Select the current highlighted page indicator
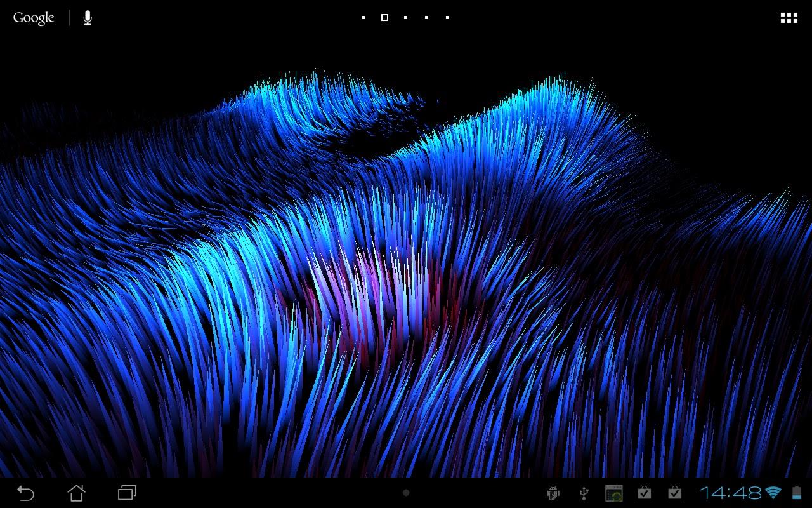This screenshot has height=508, width=812. coord(384,18)
